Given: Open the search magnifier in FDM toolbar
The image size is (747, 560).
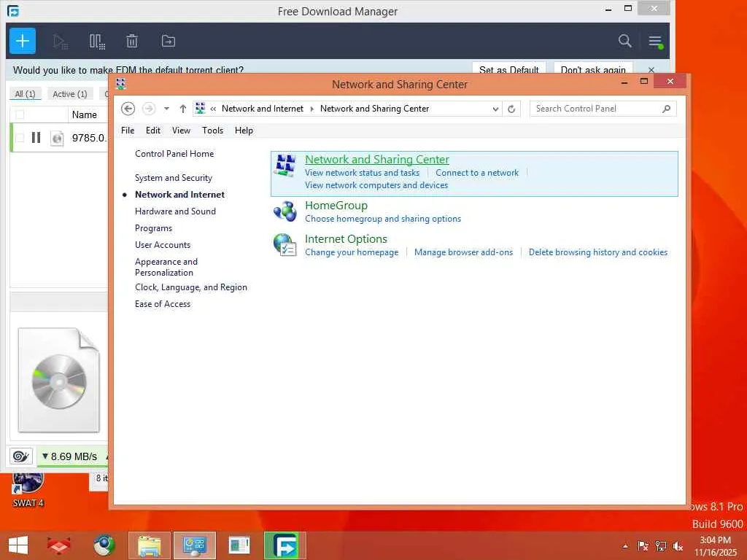Looking at the screenshot, I should pyautogui.click(x=624, y=41).
